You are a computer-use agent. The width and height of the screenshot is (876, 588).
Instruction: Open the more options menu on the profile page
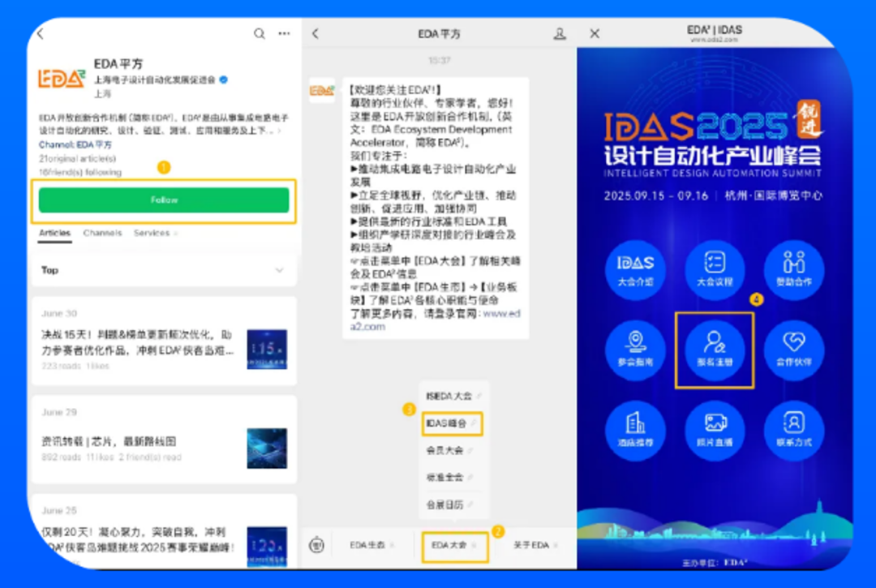[x=284, y=34]
